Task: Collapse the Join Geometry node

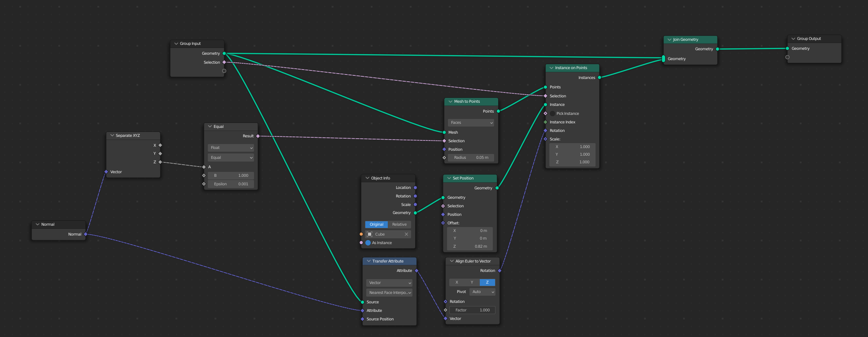Action: (669, 39)
